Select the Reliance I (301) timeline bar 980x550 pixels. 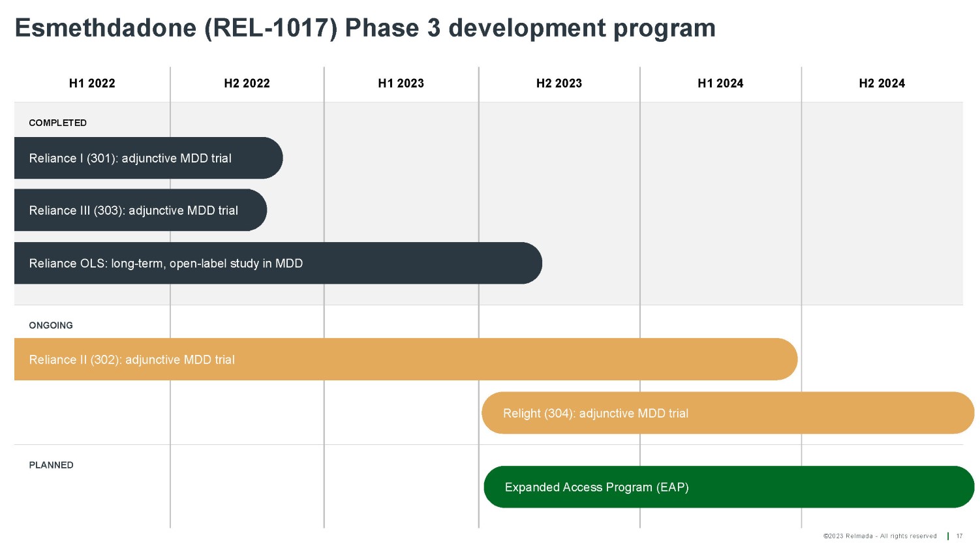coord(148,158)
